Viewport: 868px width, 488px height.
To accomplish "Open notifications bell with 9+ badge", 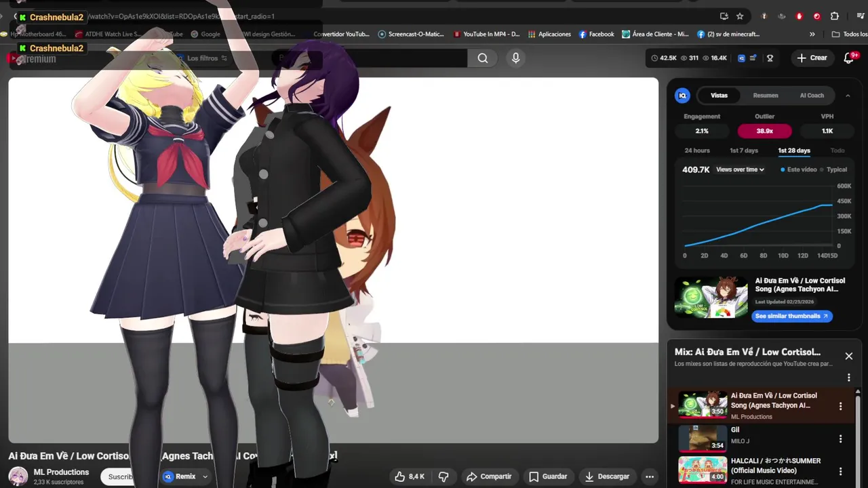I will click(x=849, y=58).
